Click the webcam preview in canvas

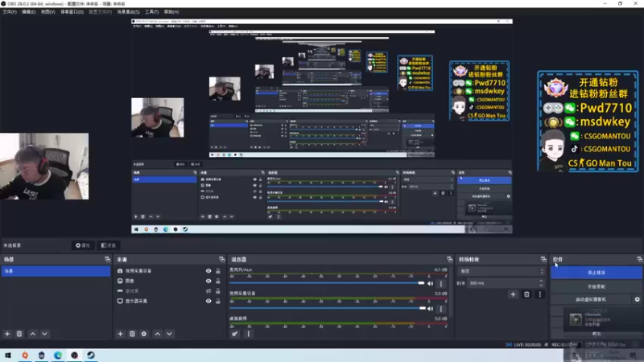[44, 167]
